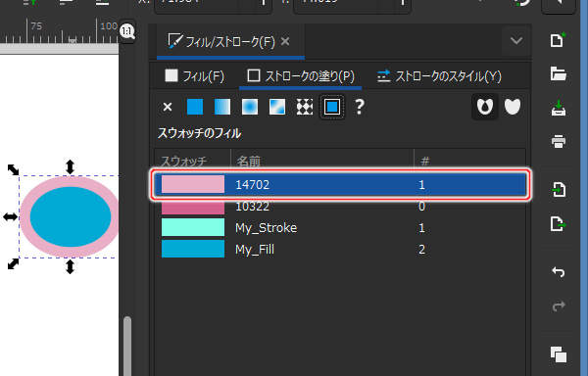
Task: Click the blue My_Fill color swatch
Action: [x=193, y=249]
